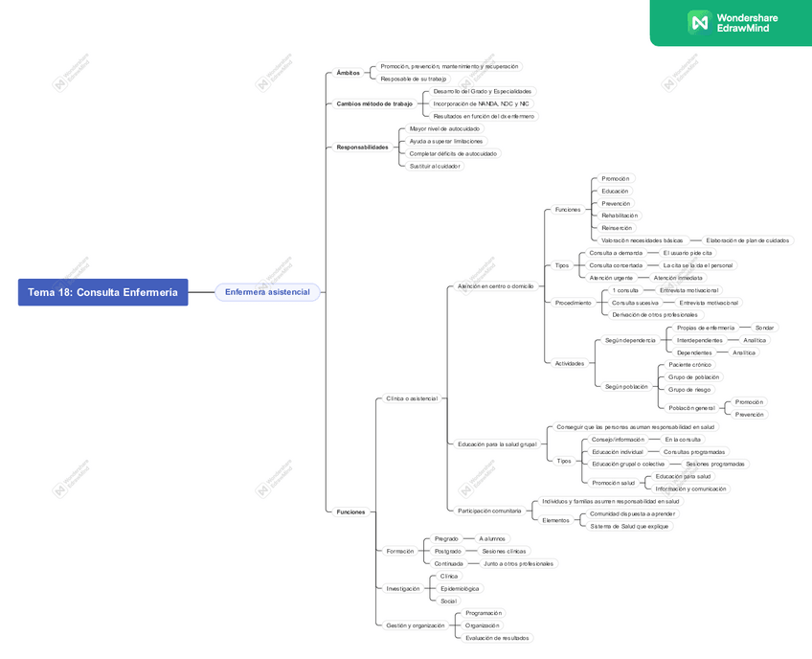
Task: Click the Ámbitos branch node
Action: coord(349,73)
